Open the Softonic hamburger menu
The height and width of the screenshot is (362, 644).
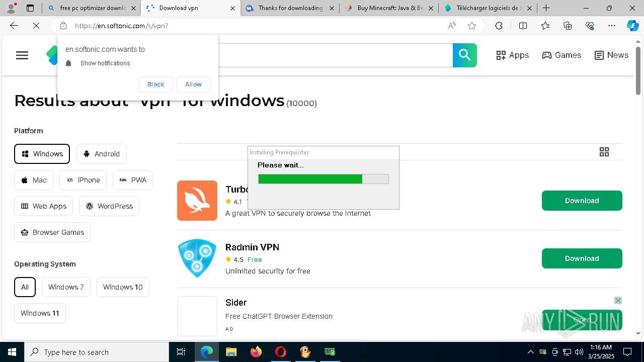(22, 55)
